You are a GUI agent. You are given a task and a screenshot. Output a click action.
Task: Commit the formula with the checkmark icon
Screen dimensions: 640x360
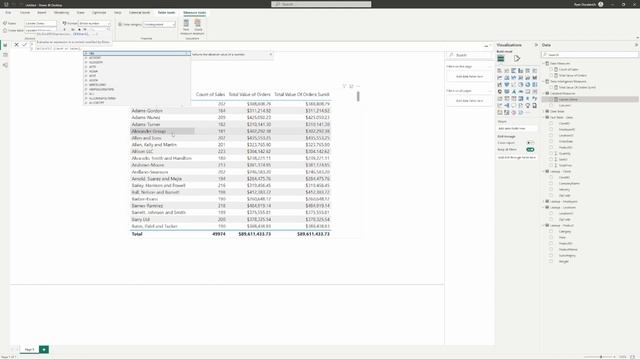pyautogui.click(x=24, y=44)
